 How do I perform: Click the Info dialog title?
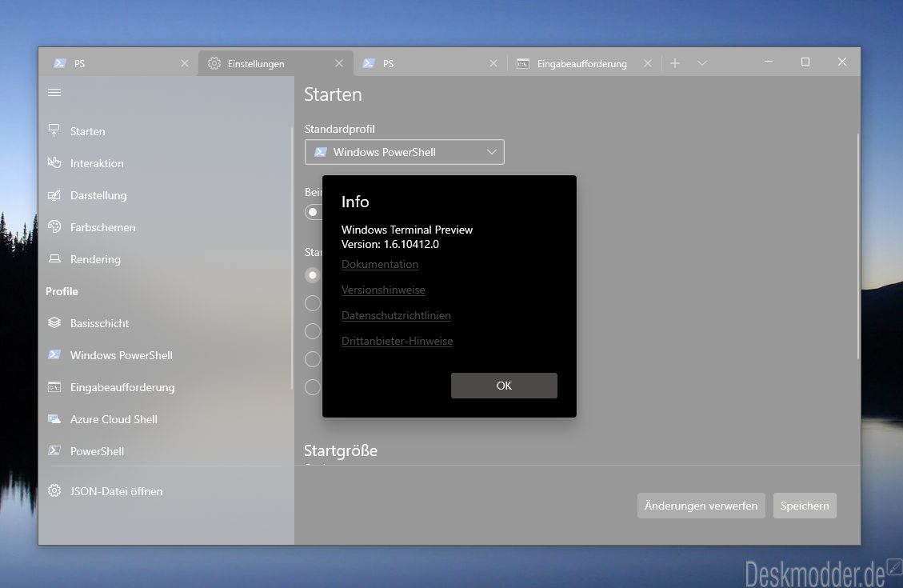[x=355, y=202]
